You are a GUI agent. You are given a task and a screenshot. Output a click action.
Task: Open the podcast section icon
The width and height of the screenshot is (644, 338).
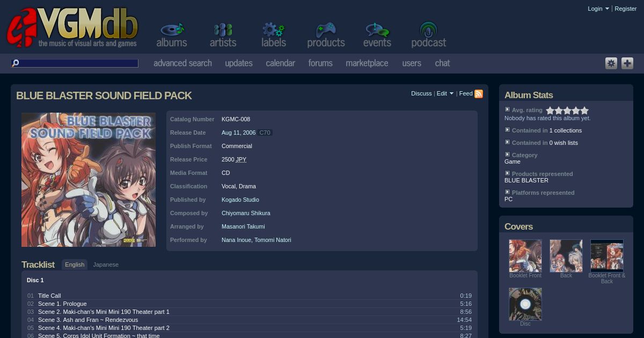[428, 35]
